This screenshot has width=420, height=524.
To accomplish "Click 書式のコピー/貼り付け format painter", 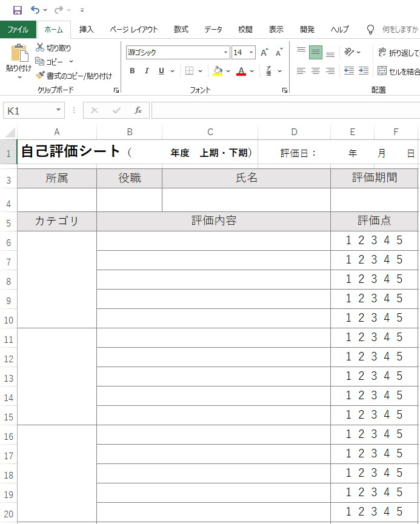I will pos(73,76).
